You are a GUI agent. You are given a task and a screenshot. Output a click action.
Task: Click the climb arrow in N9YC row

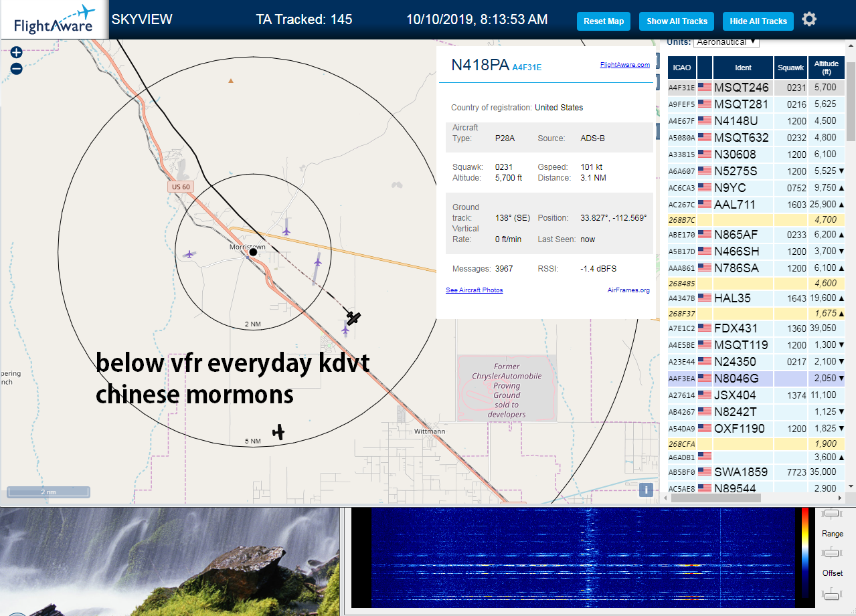841,188
